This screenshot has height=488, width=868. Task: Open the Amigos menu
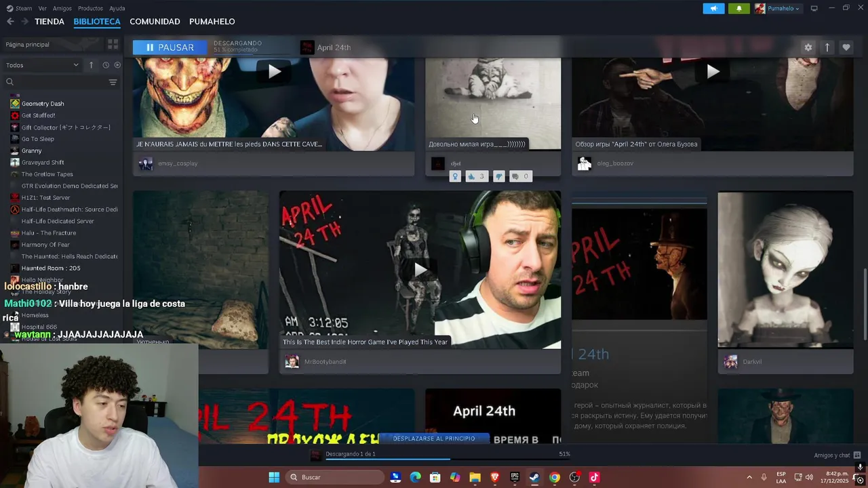coord(62,8)
